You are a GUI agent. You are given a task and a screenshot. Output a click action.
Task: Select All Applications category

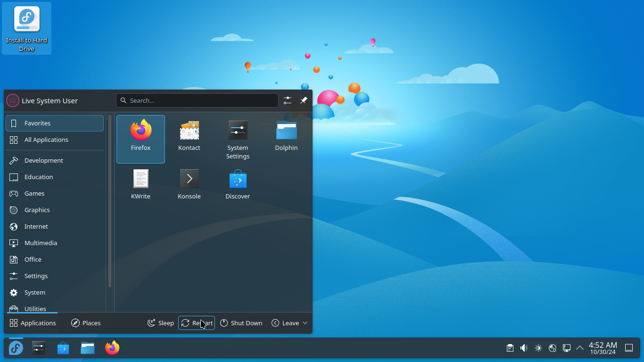point(55,140)
